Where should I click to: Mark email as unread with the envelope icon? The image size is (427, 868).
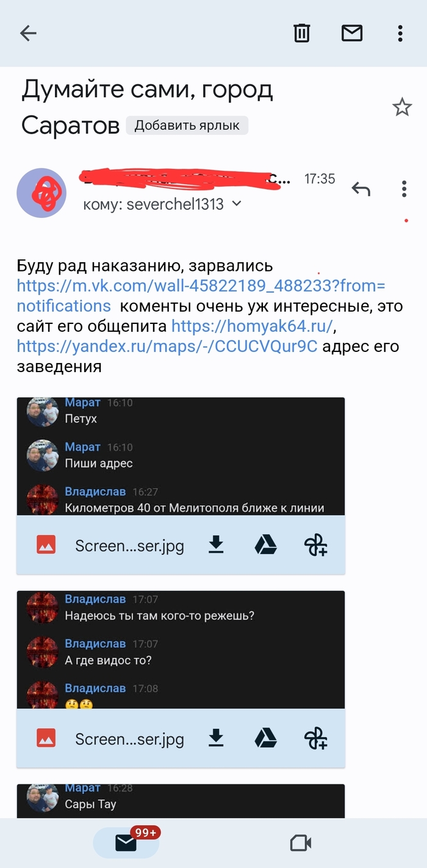pos(352,33)
